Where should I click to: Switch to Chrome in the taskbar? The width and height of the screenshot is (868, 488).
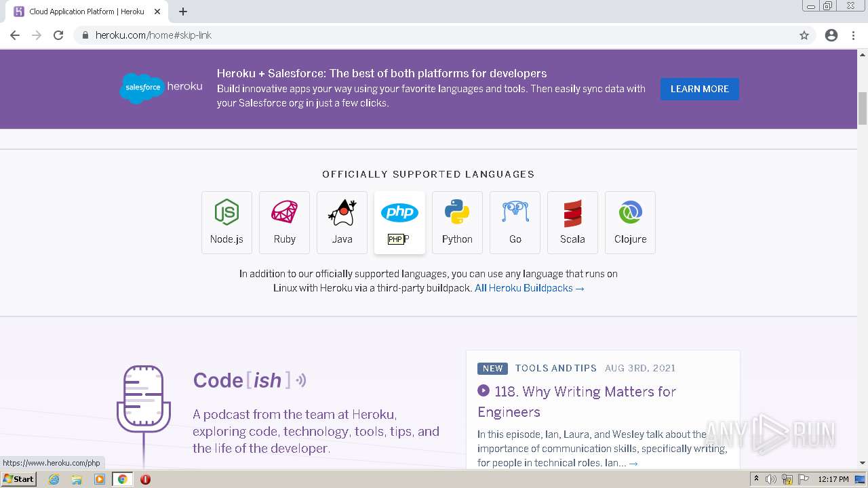tap(122, 479)
